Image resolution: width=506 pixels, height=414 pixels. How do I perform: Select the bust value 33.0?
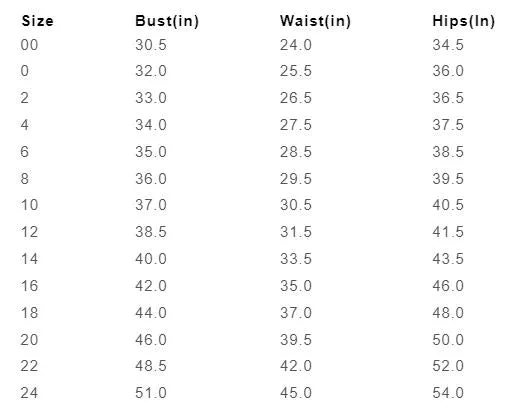point(151,98)
